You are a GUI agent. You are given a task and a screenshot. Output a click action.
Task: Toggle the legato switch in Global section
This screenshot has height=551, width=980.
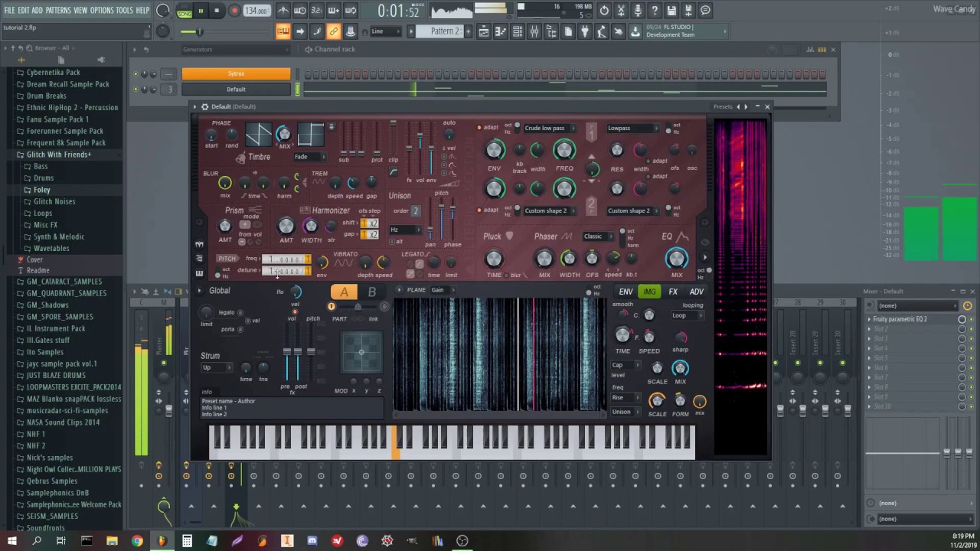[x=240, y=312]
